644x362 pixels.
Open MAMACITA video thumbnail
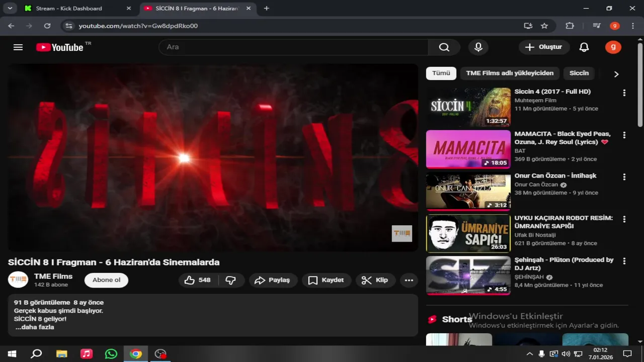pyautogui.click(x=468, y=149)
